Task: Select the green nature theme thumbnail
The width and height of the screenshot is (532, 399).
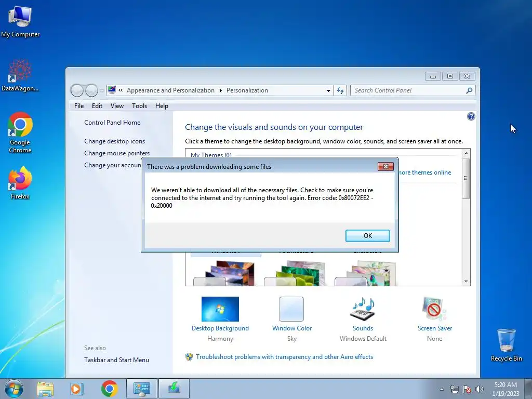Action: (x=296, y=273)
